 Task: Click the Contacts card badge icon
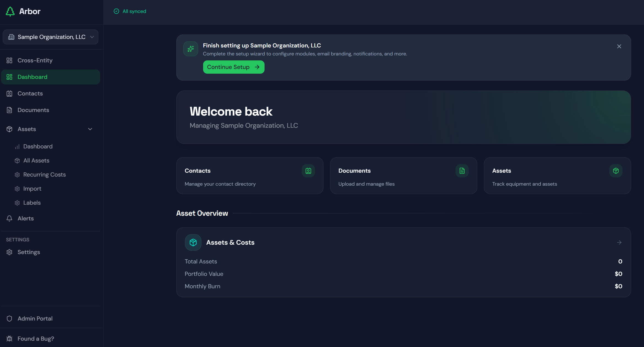[308, 171]
